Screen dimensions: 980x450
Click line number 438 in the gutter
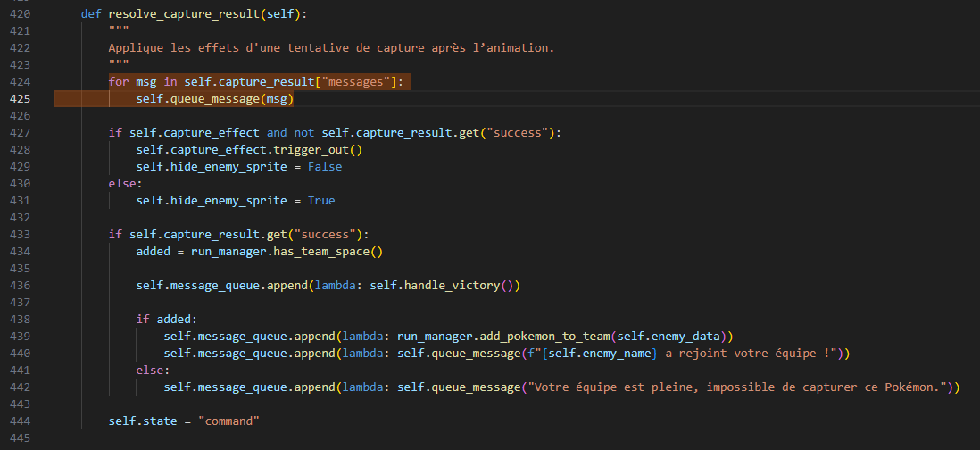pos(20,320)
